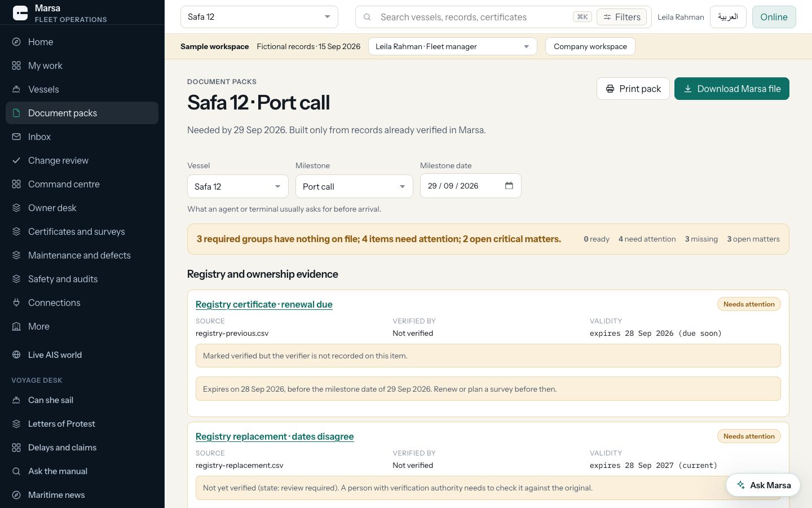Open the Safa 12 vessel dropdown in header
The height and width of the screenshot is (508, 812).
[259, 17]
